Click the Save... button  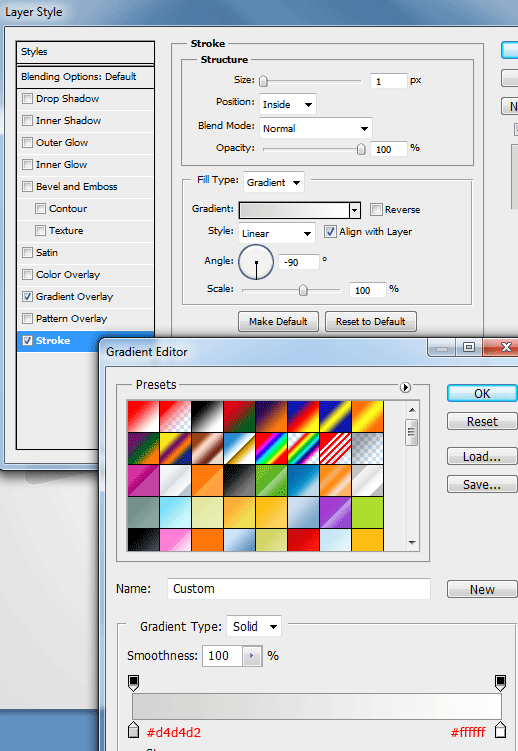coord(482,484)
